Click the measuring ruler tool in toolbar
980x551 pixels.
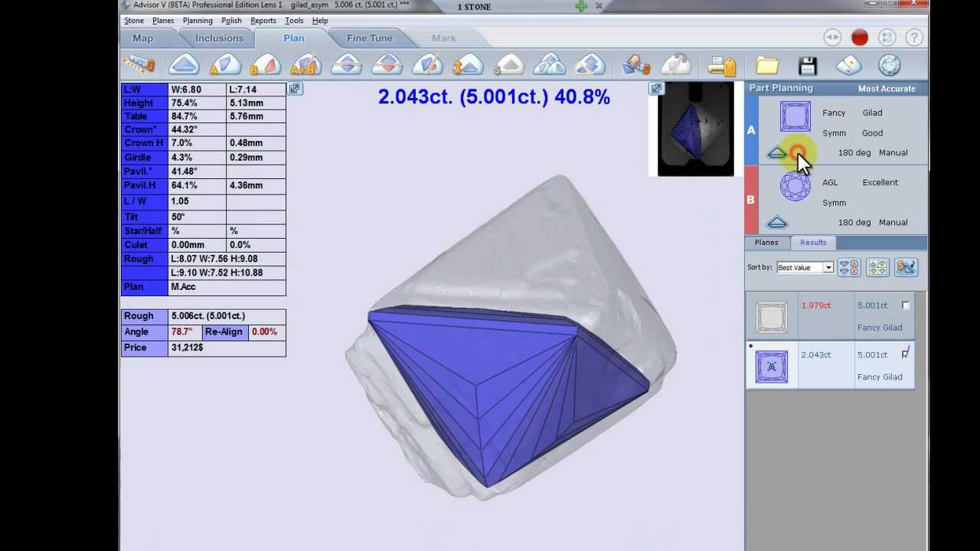coord(139,65)
